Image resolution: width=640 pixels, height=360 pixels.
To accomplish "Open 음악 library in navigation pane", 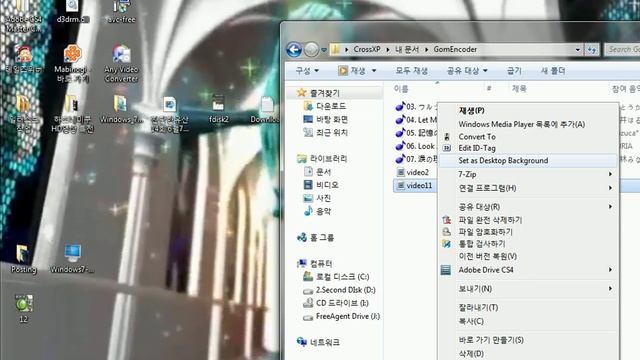I will coord(318,211).
